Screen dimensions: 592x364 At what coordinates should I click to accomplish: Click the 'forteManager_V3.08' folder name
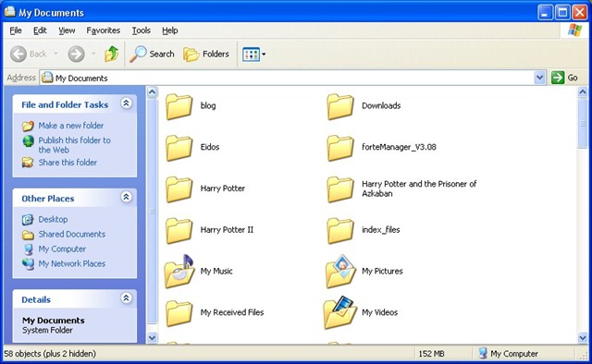(x=399, y=147)
